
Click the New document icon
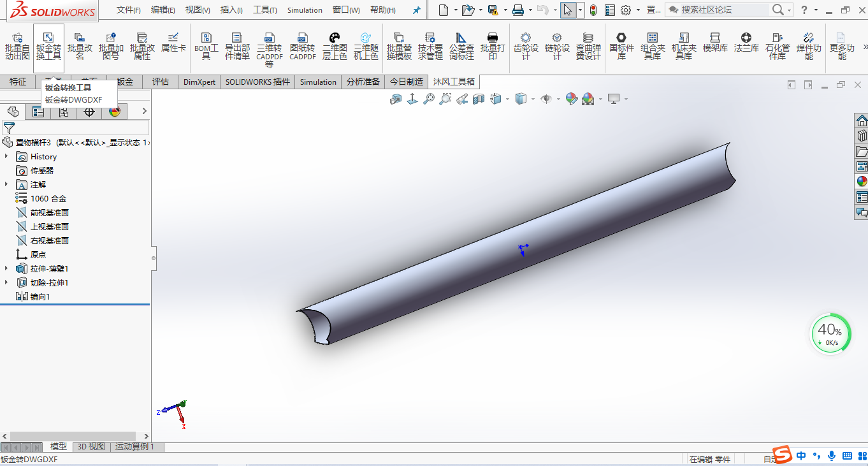443,10
